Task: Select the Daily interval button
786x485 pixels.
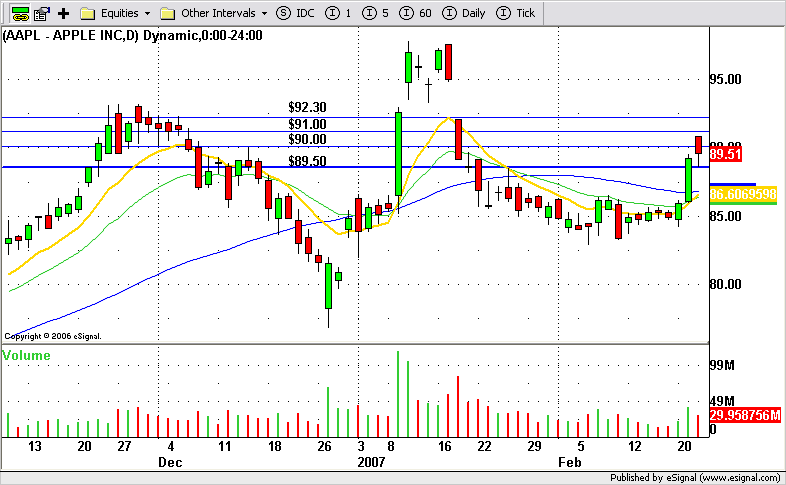Action: pyautogui.click(x=464, y=13)
